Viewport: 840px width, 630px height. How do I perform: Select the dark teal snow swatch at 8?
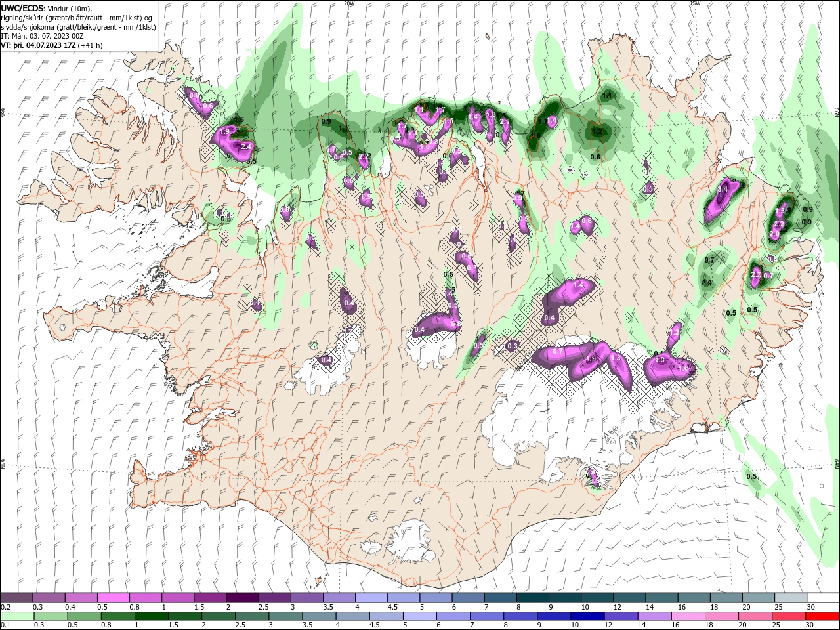(533, 598)
